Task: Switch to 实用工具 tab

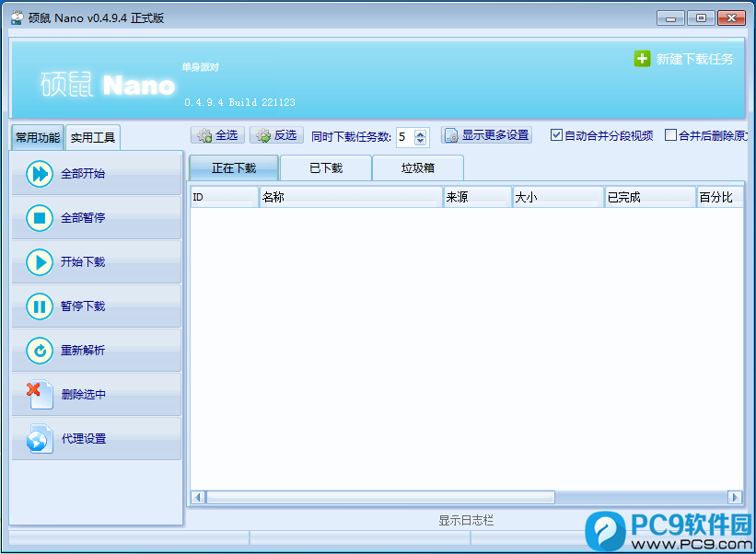Action: (93, 138)
